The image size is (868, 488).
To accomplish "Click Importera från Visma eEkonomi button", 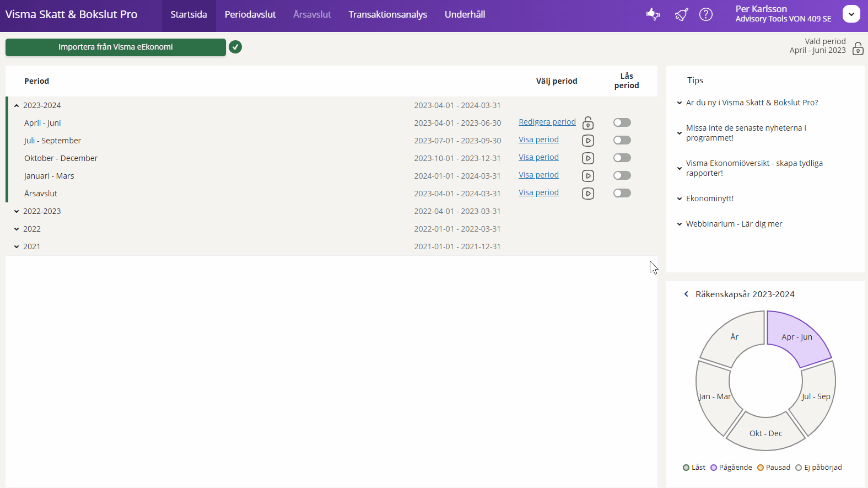I will pos(116,47).
